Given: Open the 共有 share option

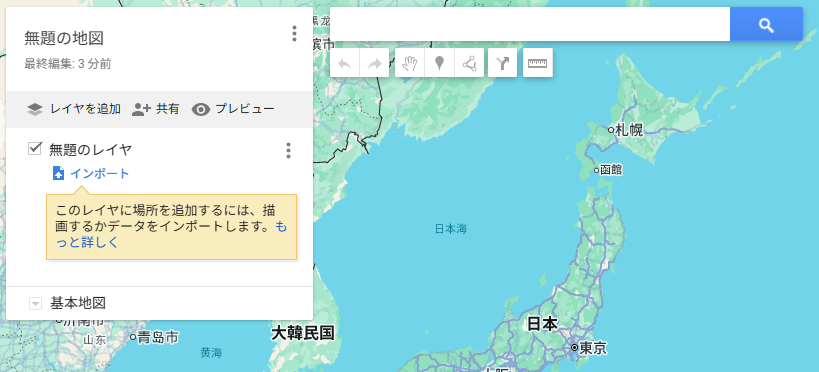Looking at the screenshot, I should 155,109.
